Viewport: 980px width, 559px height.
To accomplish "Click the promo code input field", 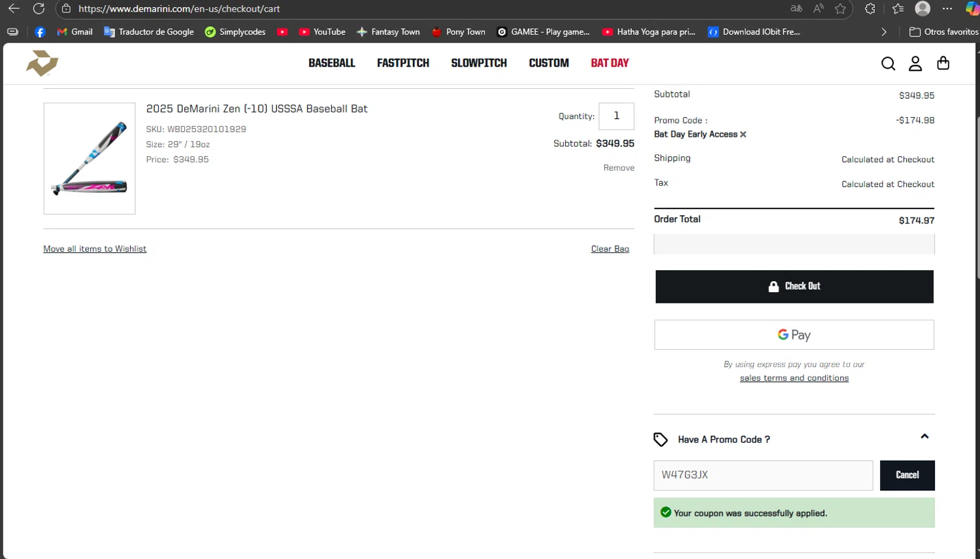I will (763, 475).
